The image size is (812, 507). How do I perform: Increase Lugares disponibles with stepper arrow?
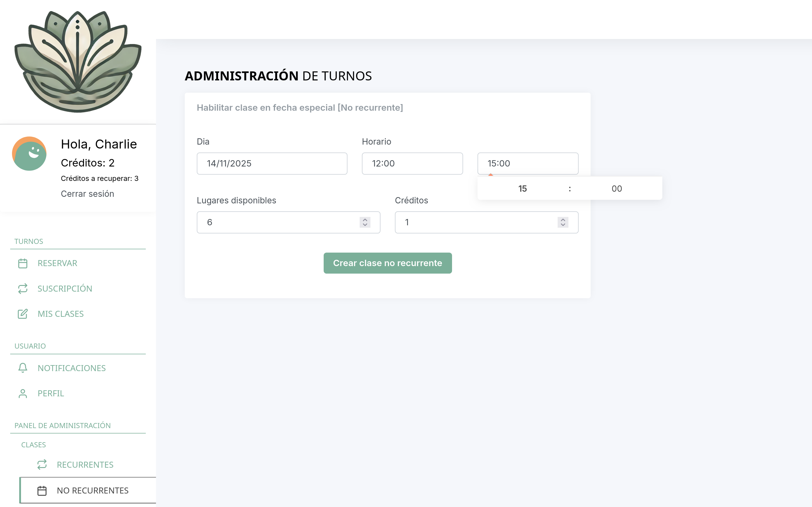pyautogui.click(x=365, y=220)
